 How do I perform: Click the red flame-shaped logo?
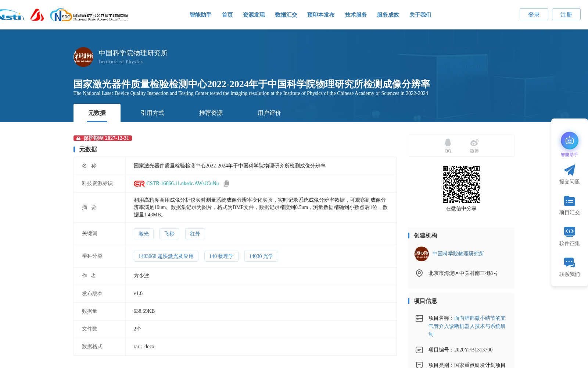37,15
